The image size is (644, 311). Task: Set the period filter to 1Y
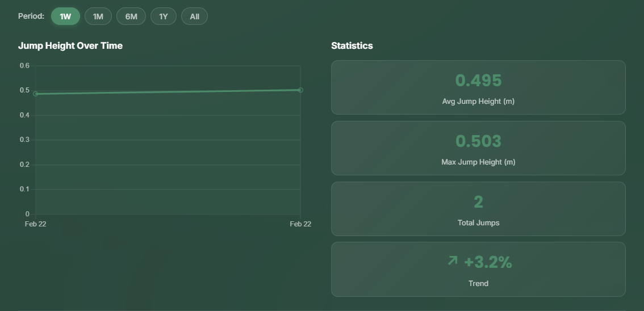pos(164,16)
